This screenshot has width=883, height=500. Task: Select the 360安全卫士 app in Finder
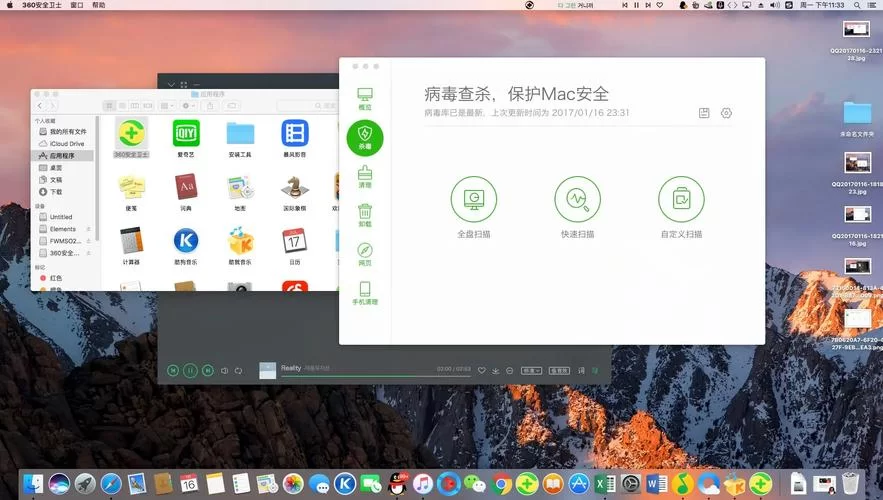[x=131, y=138]
